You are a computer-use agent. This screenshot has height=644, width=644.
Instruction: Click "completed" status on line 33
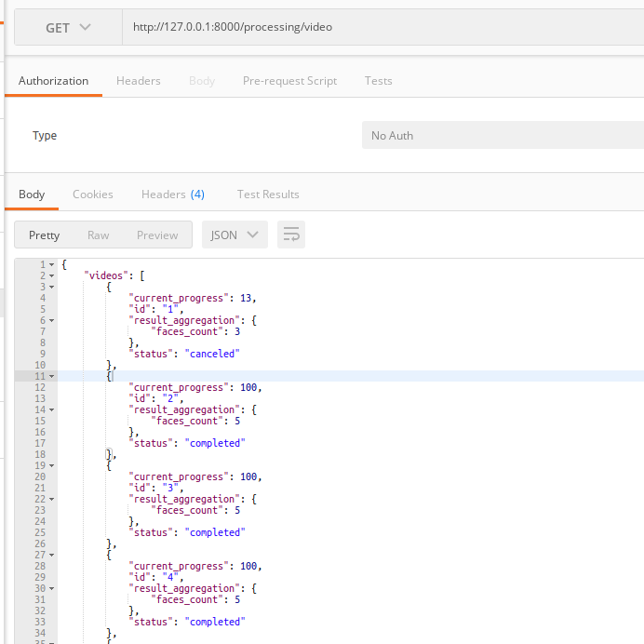pyautogui.click(x=215, y=622)
